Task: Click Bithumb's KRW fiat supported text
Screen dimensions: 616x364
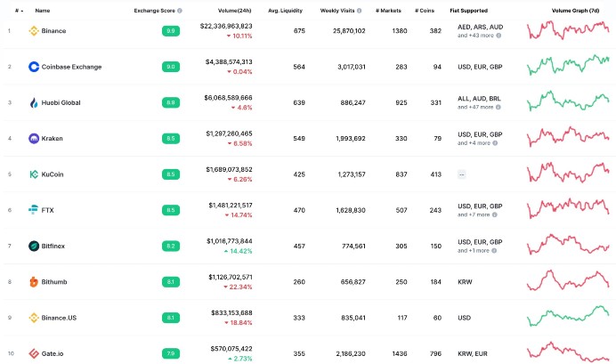Action: 465,282
